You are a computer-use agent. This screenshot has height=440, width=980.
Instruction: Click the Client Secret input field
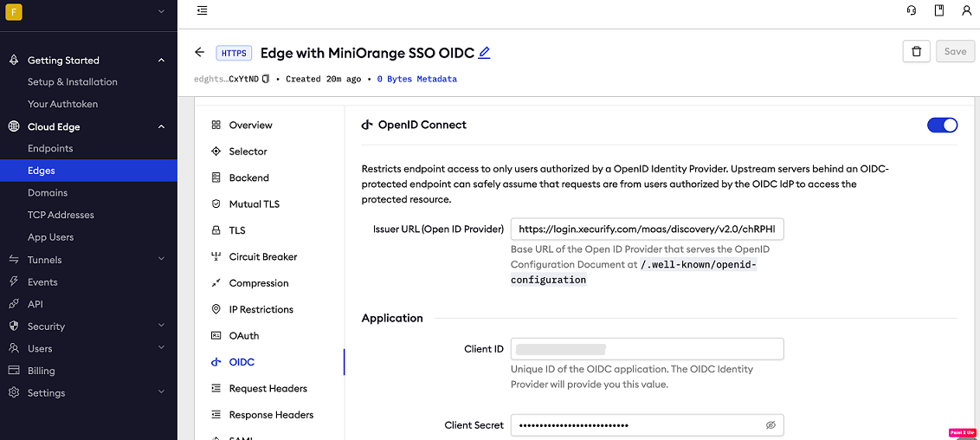[647, 425]
